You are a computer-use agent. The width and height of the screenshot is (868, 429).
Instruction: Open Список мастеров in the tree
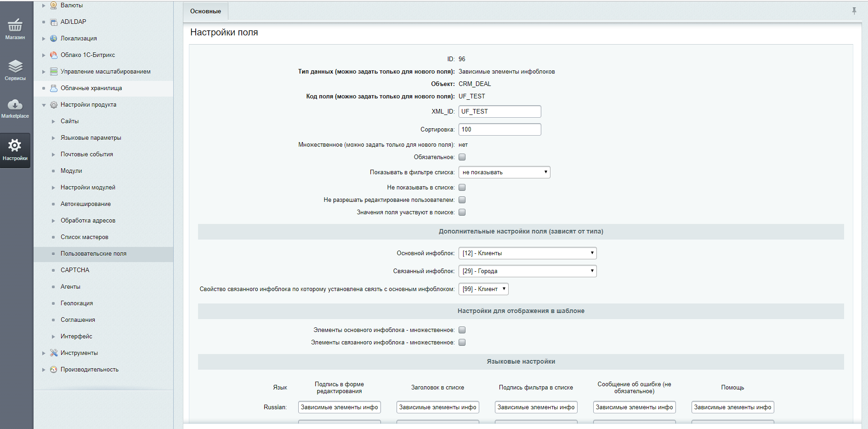click(85, 237)
